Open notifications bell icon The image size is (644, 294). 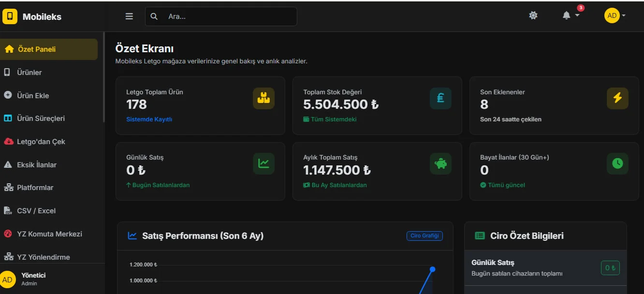tap(567, 15)
